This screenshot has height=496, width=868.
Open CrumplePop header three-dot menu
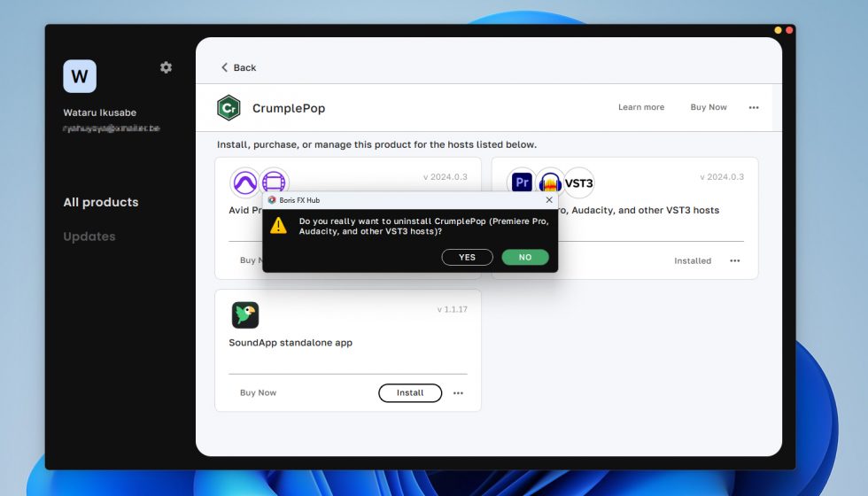coord(754,107)
